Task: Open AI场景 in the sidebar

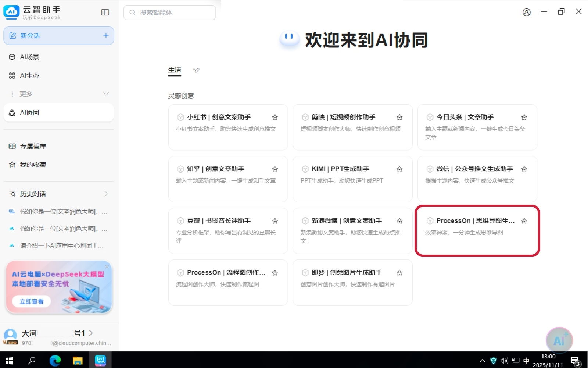Action: pyautogui.click(x=59, y=57)
